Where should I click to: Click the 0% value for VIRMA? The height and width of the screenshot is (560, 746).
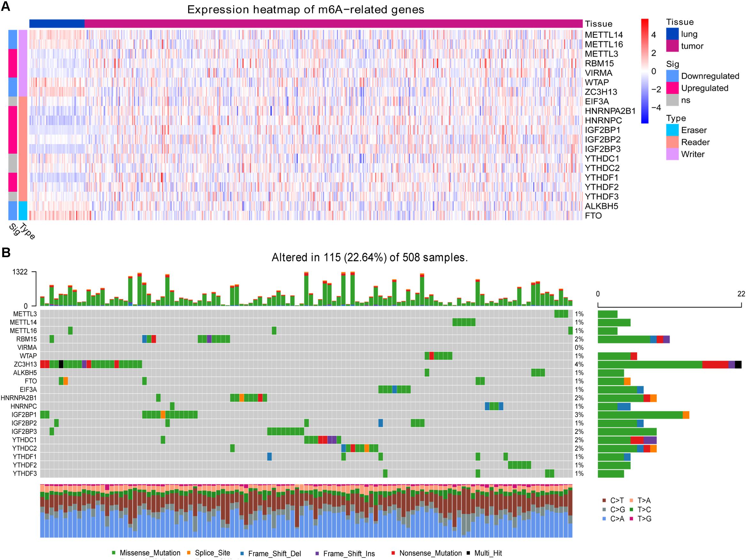pos(579,348)
